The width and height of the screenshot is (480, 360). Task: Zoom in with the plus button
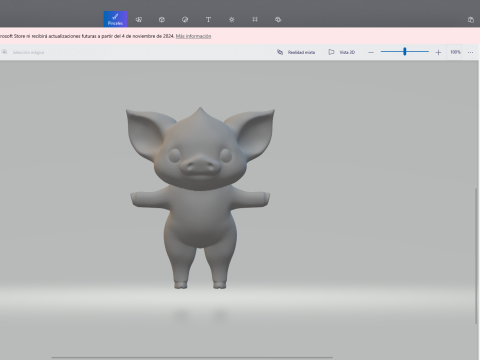438,52
